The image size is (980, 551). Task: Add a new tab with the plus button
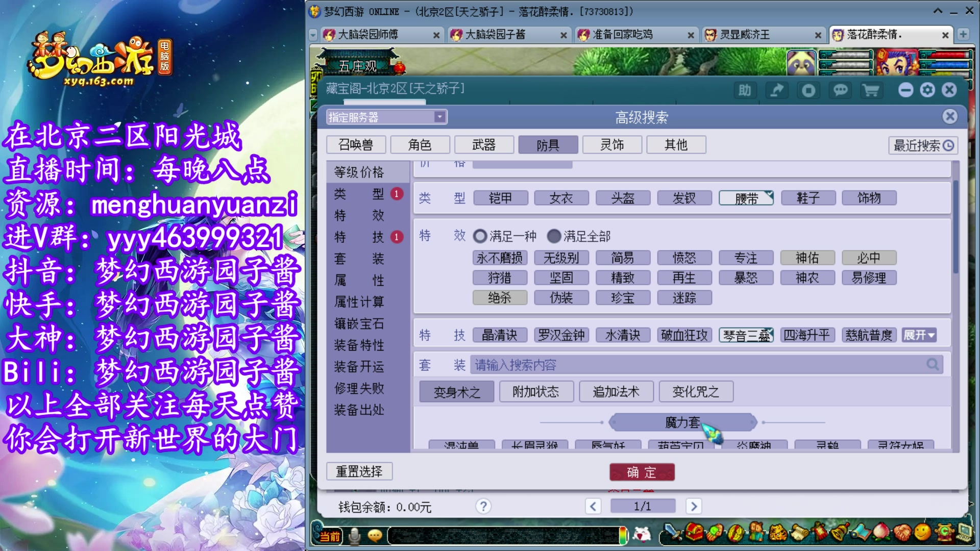(963, 34)
